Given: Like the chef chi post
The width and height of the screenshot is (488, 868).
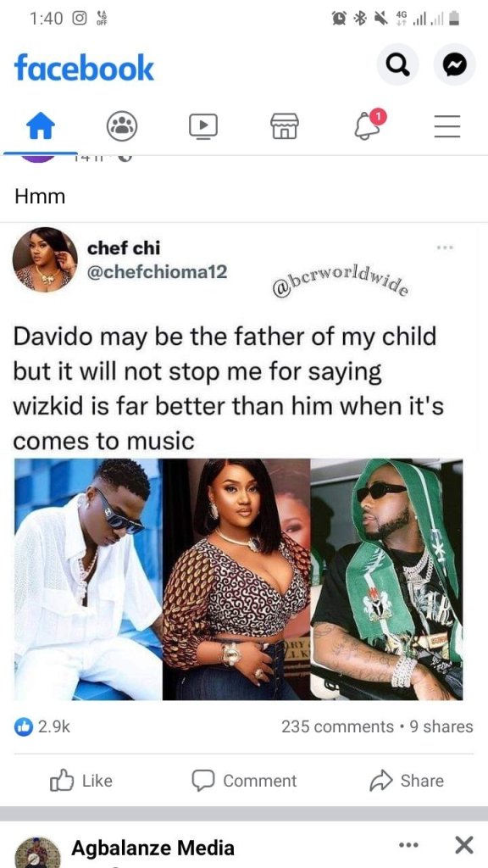Looking at the screenshot, I should pyautogui.click(x=81, y=781).
